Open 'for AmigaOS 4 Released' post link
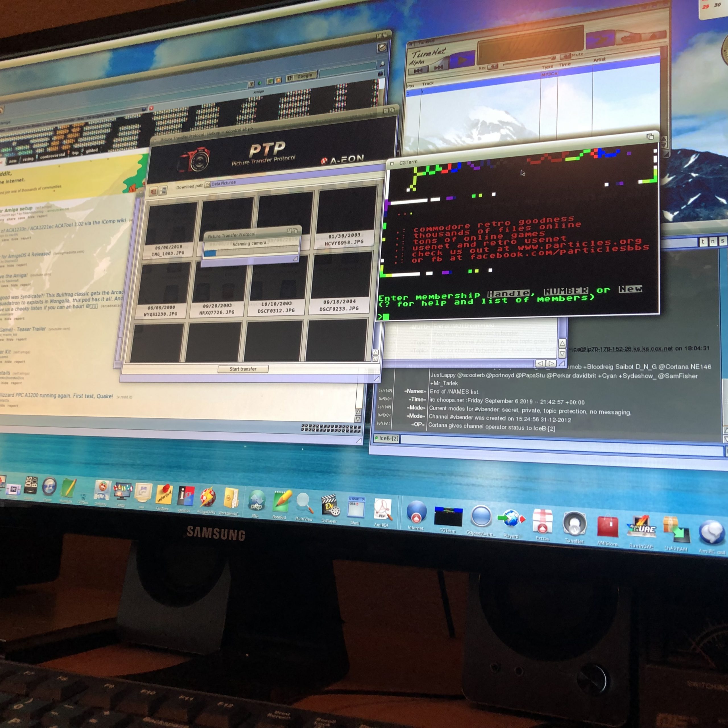The image size is (728, 728). click(26, 255)
